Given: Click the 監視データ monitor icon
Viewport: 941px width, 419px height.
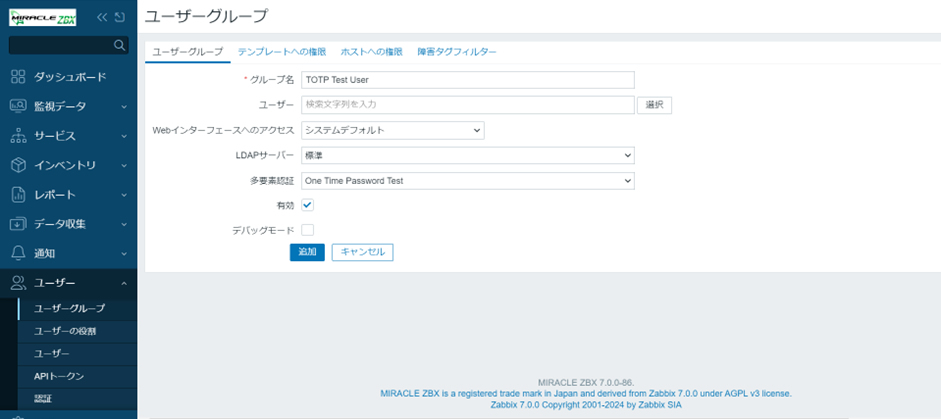Looking at the screenshot, I should pos(18,106).
